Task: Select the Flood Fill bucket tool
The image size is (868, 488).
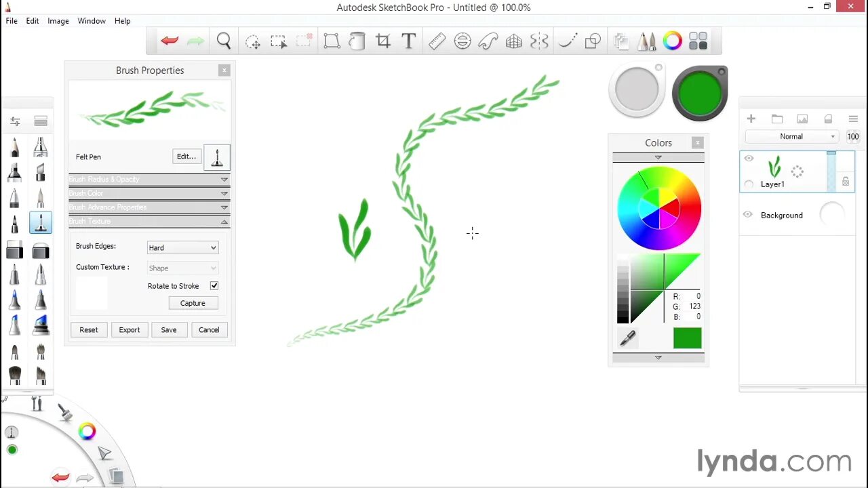Action: click(357, 41)
